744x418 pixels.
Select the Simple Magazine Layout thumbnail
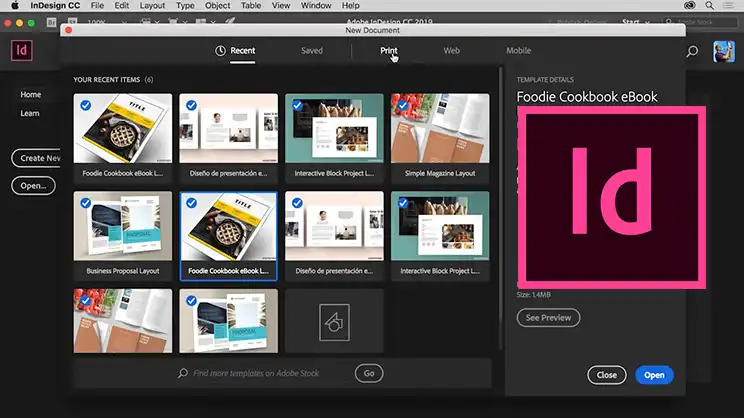440,128
